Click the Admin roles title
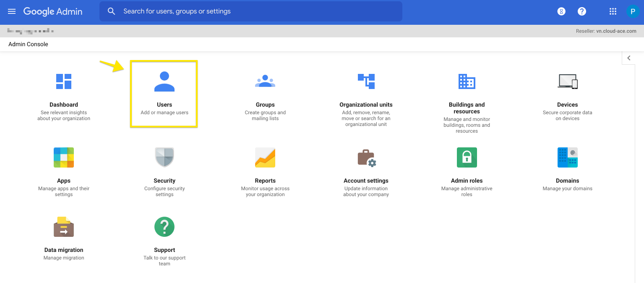 pyautogui.click(x=467, y=181)
